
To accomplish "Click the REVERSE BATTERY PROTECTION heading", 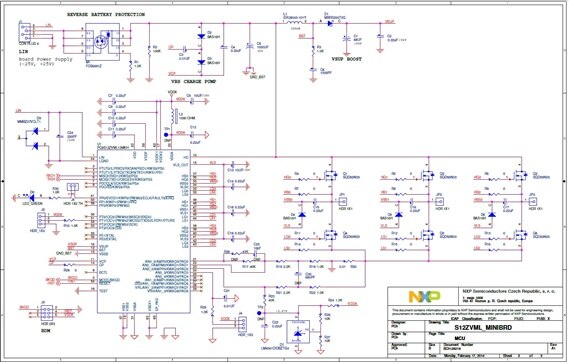I will click(106, 15).
